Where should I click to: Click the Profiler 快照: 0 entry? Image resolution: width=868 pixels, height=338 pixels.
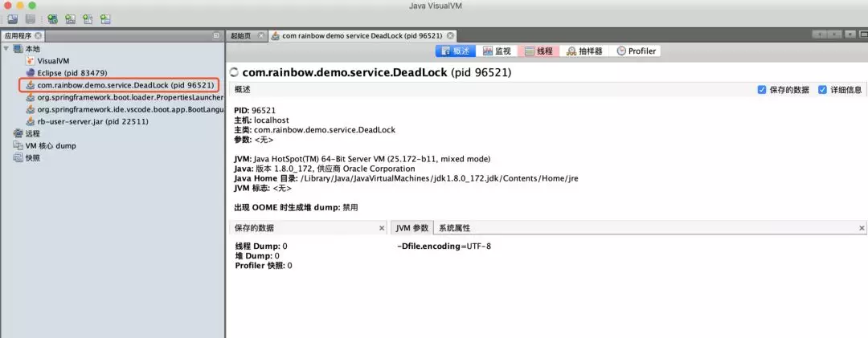tap(263, 266)
